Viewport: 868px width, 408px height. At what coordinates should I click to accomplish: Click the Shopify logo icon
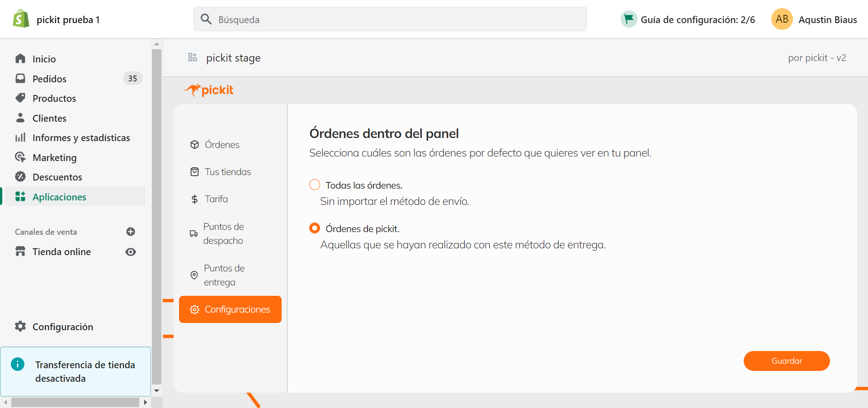20,18
